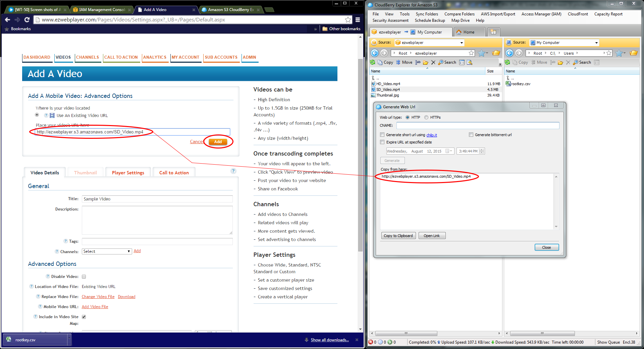644x349 pixels.
Task: Click My Computer pane horizontal scrollbar
Action: pos(542,333)
